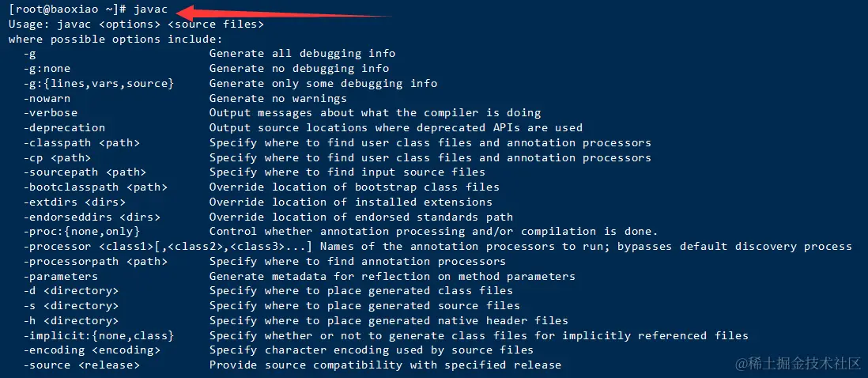Click the -source <release> option
Viewport: 868px width, 378px height.
pos(81,365)
